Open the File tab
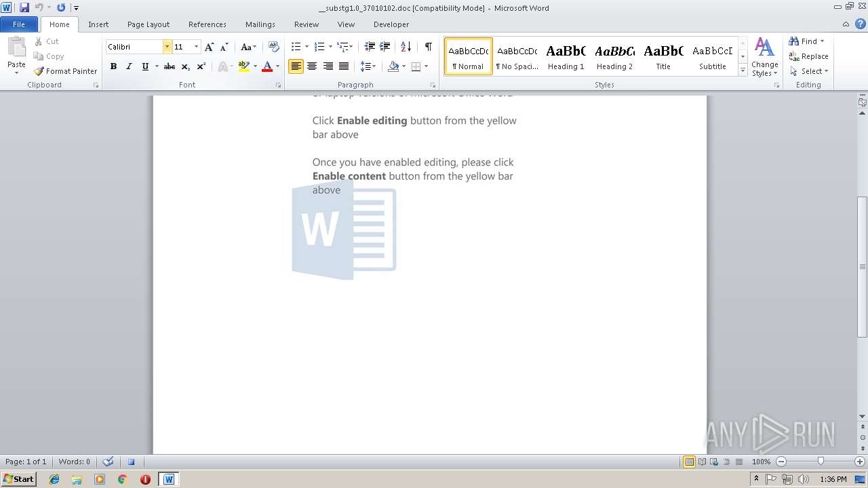Image resolution: width=868 pixels, height=488 pixels. tap(19, 24)
